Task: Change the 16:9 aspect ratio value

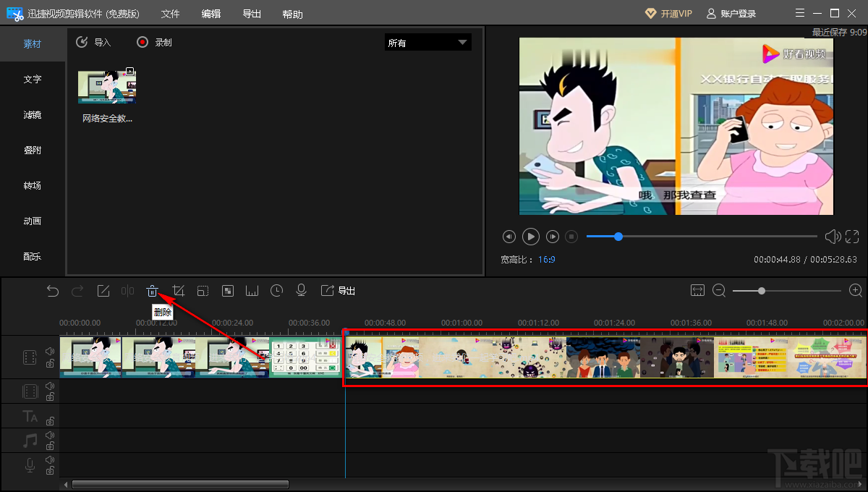Action: coord(546,259)
